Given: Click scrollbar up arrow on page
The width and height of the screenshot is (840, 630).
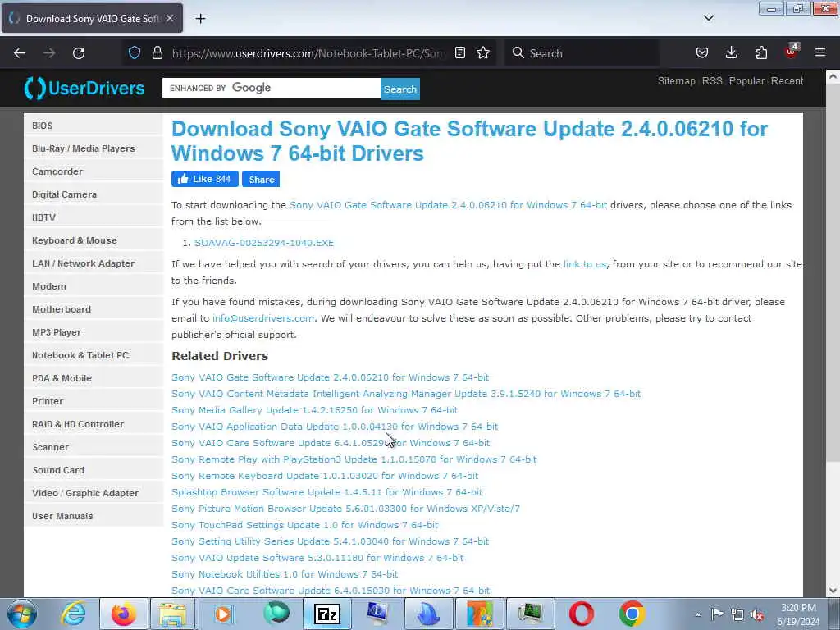Looking at the screenshot, I should click(x=833, y=76).
